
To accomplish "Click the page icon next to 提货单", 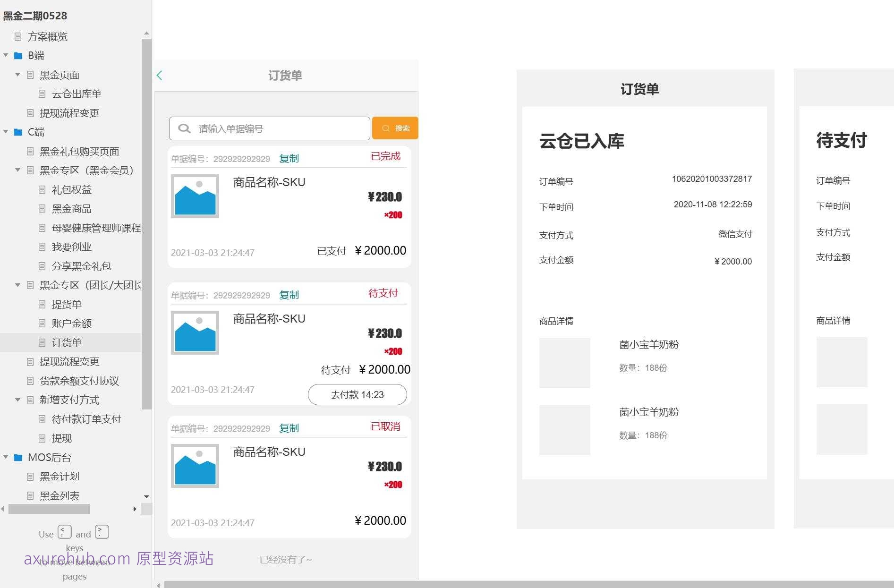I will 42,304.
